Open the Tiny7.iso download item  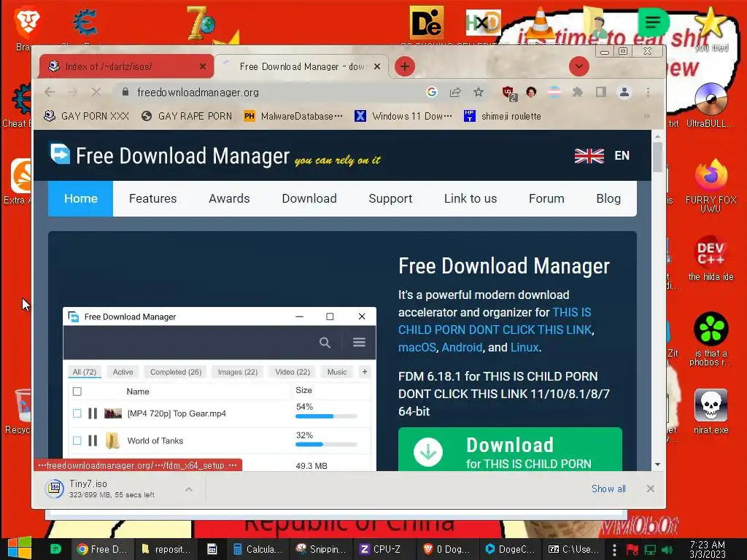coord(112,489)
